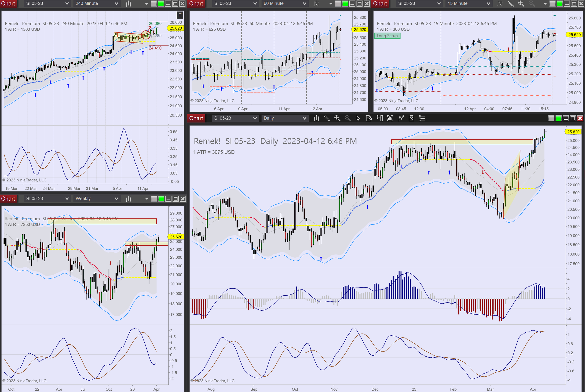The height and width of the screenshot is (392, 585).
Task: Select the cursor pointer tool in Daily chart
Action: pos(358,118)
